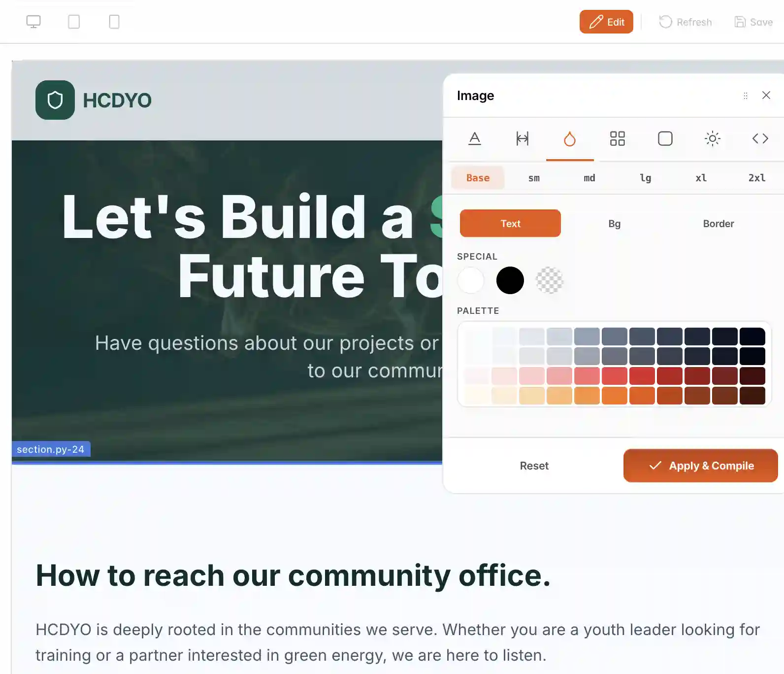Open the border rounded-square tab icon
This screenshot has height=674, width=784.
click(x=665, y=138)
